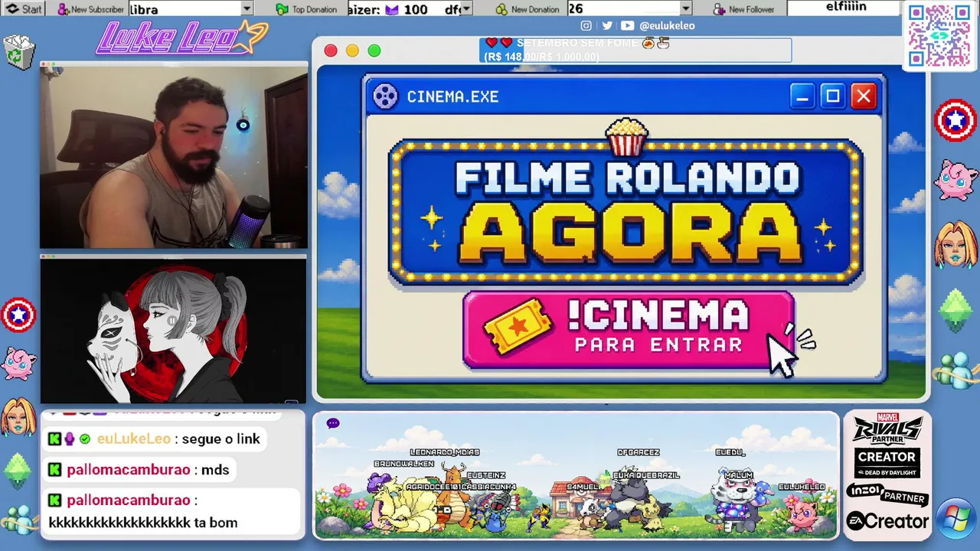Open the libra dropdown for New Subscriber
The image size is (980, 551).
click(x=247, y=9)
